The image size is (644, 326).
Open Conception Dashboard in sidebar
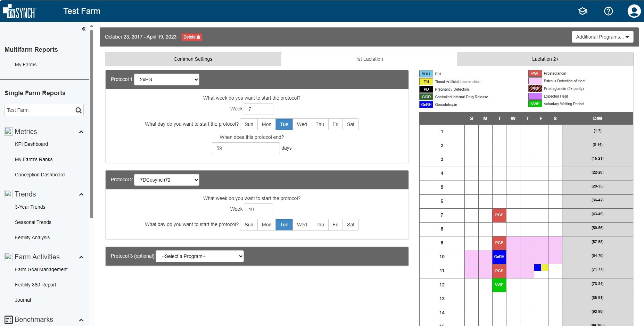point(40,175)
